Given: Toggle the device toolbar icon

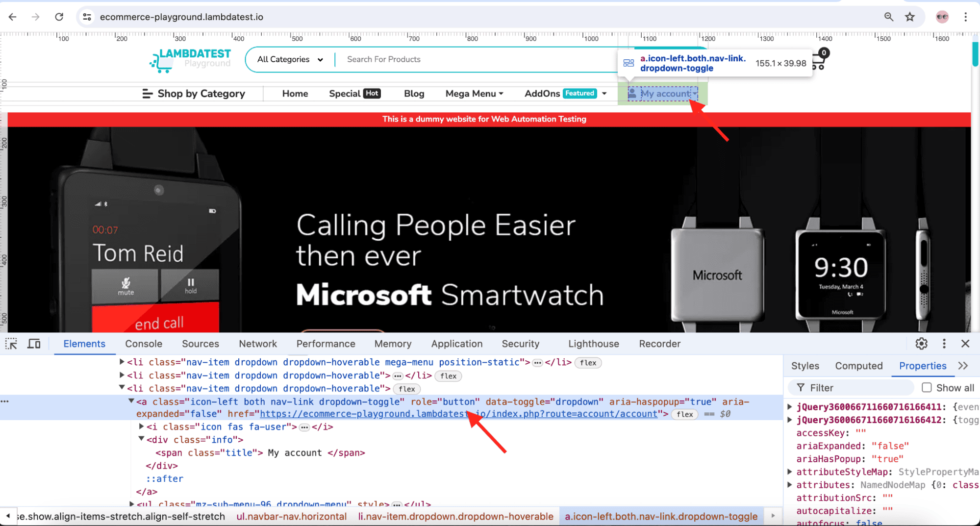Looking at the screenshot, I should pyautogui.click(x=34, y=344).
